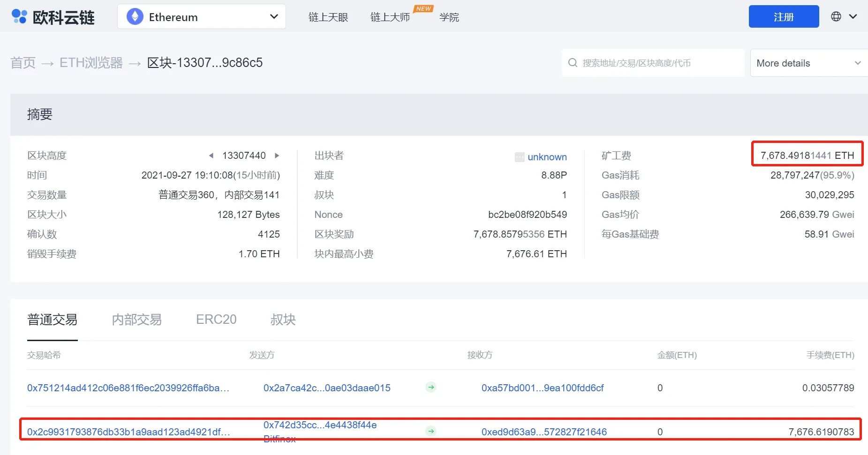This screenshot has width=868, height=455.
Task: Click the globe language icon
Action: [836, 16]
